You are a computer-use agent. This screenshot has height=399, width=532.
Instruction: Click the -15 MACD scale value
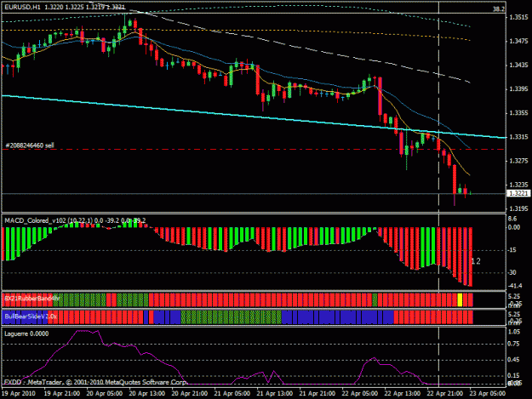point(512,250)
